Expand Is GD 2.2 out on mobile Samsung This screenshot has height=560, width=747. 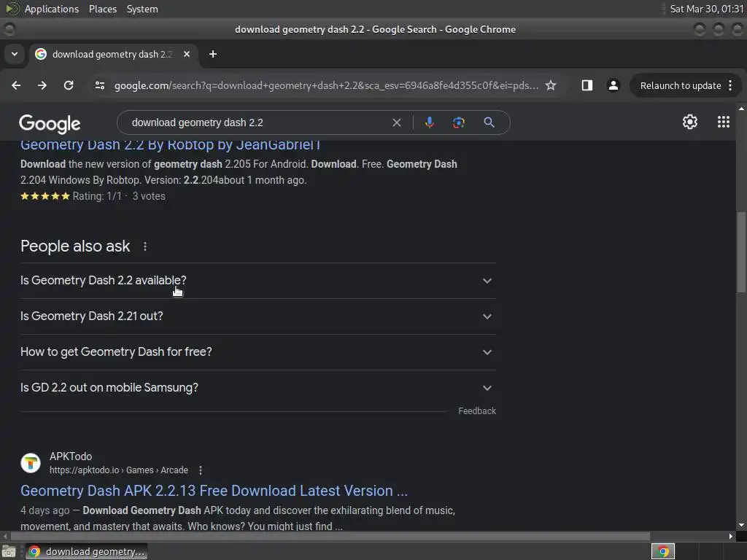click(x=258, y=388)
